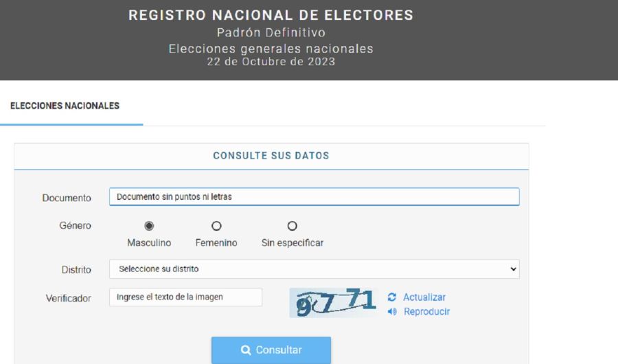Select the Masculino radio button
The image size is (618, 364).
point(149,226)
